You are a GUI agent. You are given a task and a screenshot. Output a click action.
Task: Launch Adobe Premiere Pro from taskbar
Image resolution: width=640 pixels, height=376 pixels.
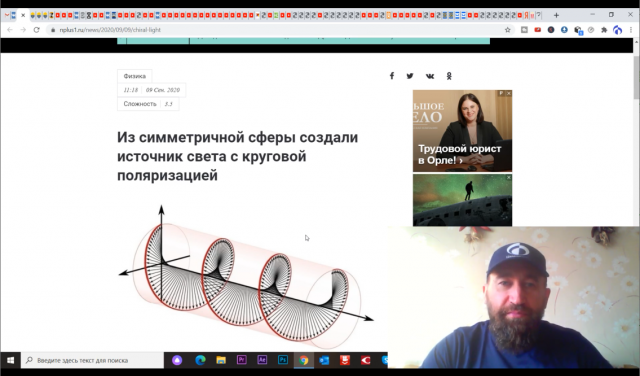tap(242, 360)
